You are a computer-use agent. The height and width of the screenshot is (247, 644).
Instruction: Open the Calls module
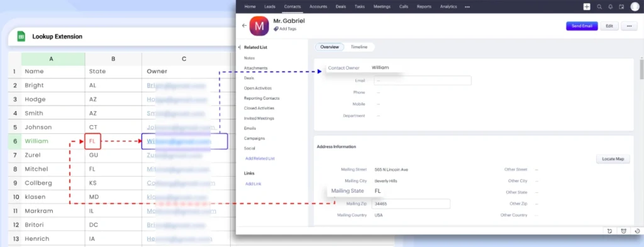(404, 6)
